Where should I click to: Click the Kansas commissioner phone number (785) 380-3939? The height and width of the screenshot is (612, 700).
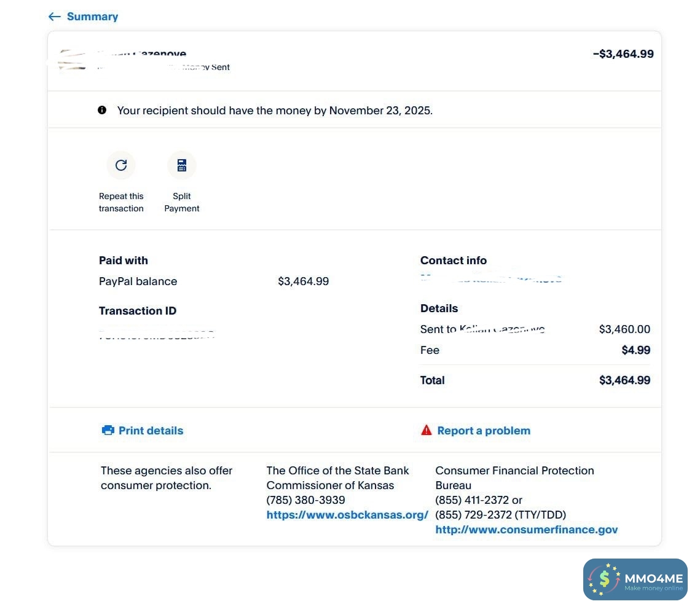click(305, 500)
